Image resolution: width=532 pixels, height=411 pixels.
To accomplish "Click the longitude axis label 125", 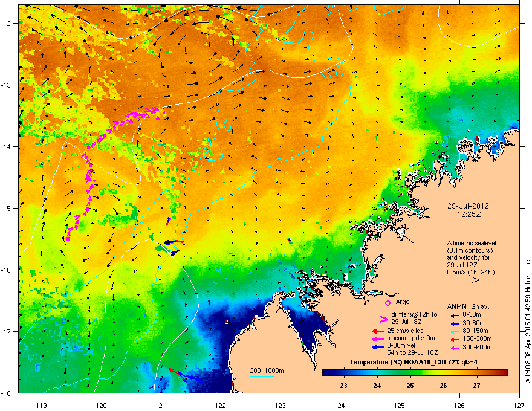I will 400,406.
